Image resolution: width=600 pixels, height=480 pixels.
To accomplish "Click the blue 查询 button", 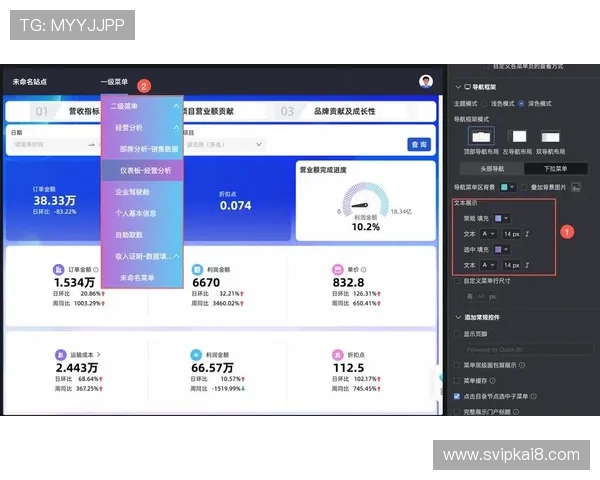I will [x=419, y=145].
